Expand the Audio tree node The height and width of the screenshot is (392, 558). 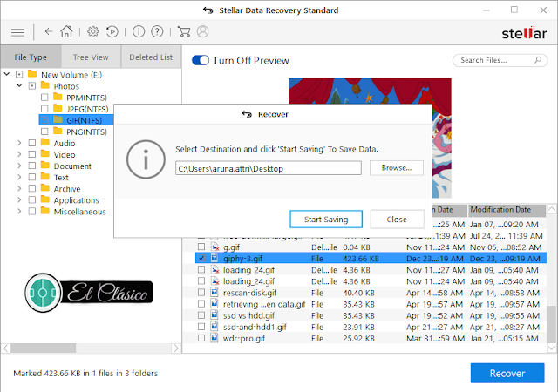pos(19,143)
